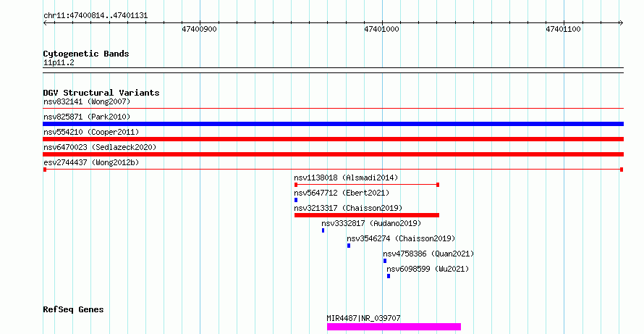Click the Cytogenetic Bands track title

click(x=86, y=54)
